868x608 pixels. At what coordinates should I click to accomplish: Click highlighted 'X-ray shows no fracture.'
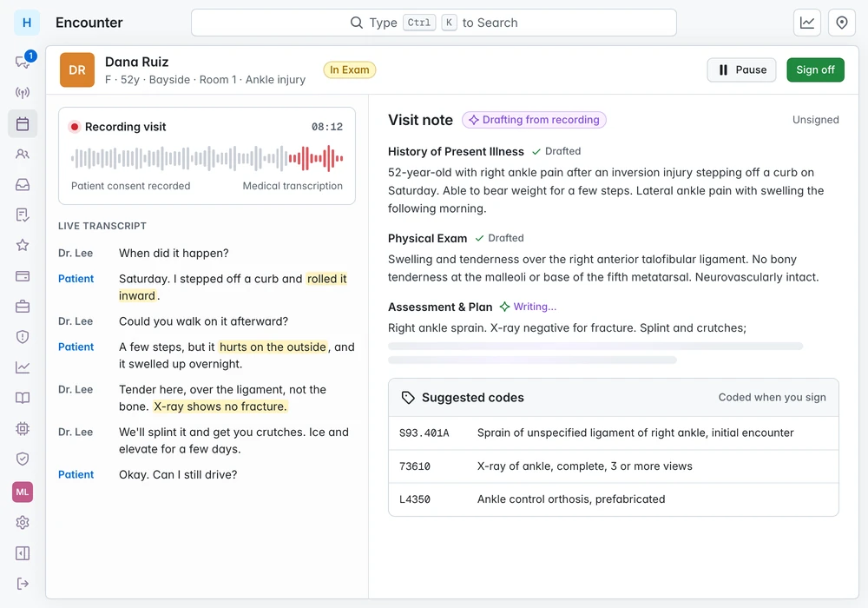pyautogui.click(x=220, y=407)
